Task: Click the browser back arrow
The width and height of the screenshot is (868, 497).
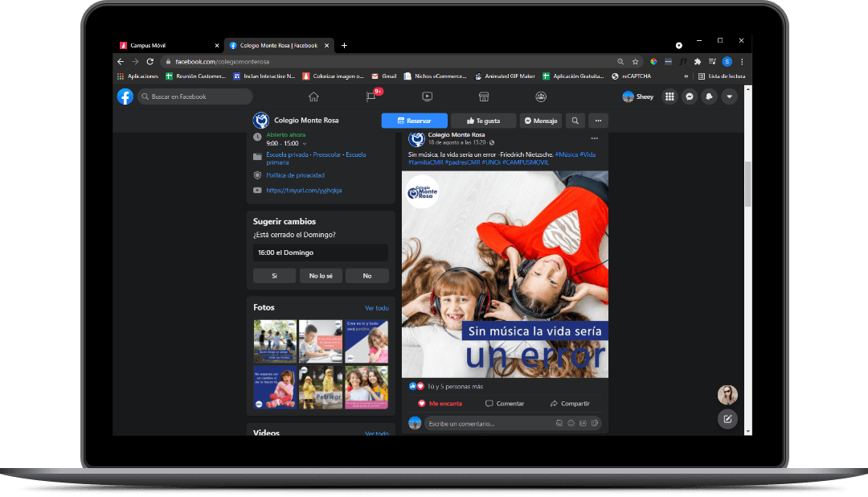Action: coord(121,61)
